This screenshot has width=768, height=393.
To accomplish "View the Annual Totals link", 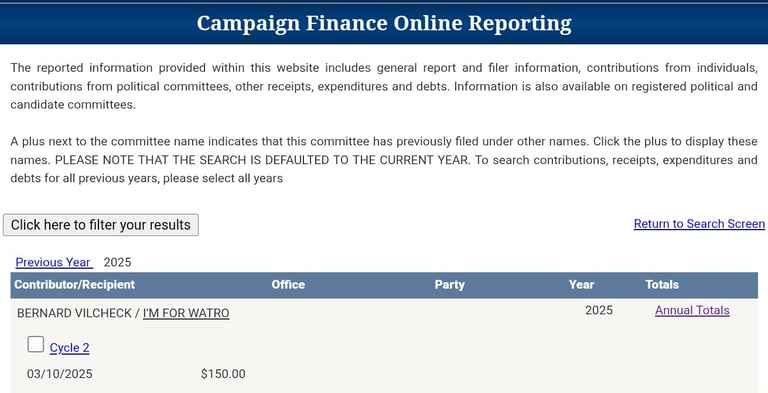I will point(692,311).
